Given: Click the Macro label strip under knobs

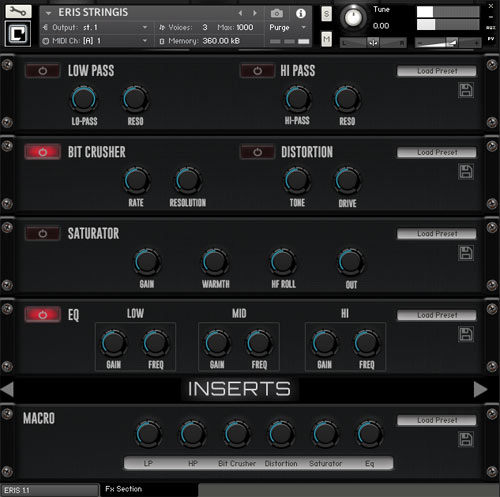Looking at the screenshot, I should [x=258, y=463].
